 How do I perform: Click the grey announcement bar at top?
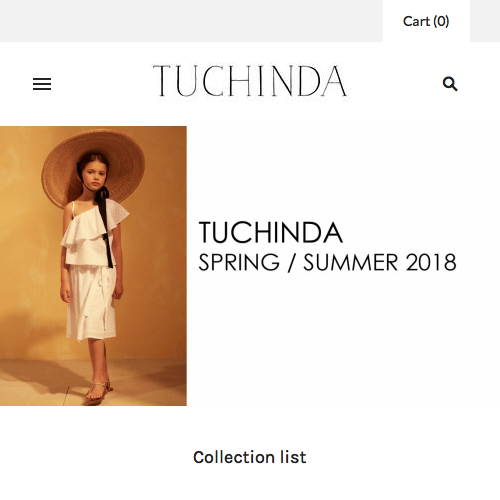coord(191,21)
